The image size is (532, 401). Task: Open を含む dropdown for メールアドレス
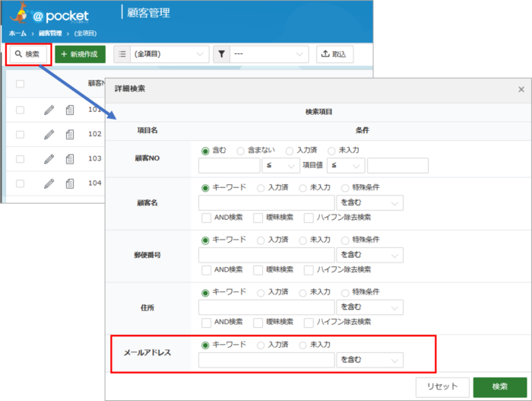(370, 360)
